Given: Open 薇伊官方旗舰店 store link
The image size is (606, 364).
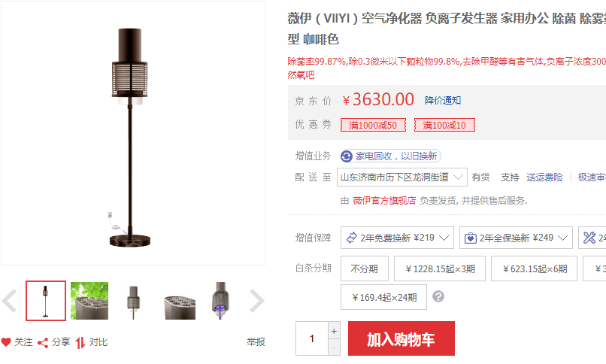Looking at the screenshot, I should point(384,201).
